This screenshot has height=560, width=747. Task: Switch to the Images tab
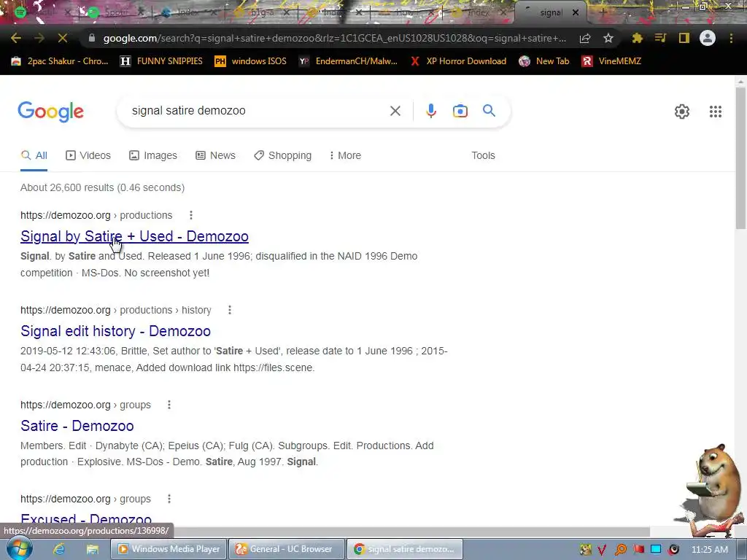(153, 156)
